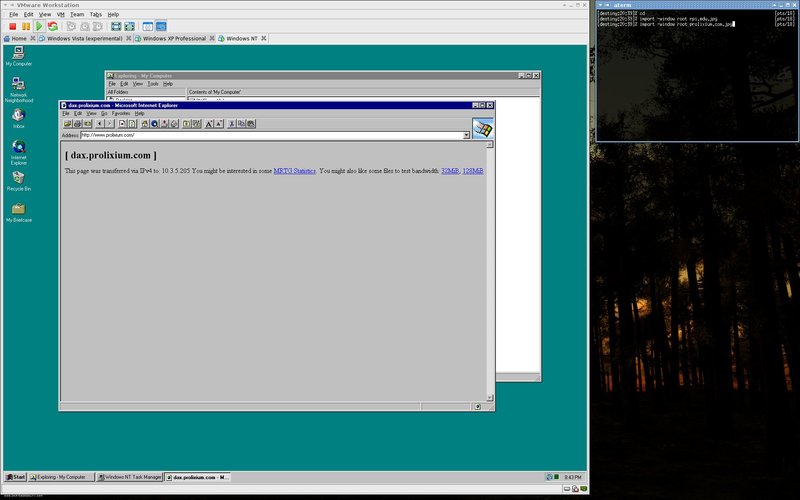Click the Network Neighborhood desktop icon
This screenshot has height=500, width=800.
(x=19, y=90)
